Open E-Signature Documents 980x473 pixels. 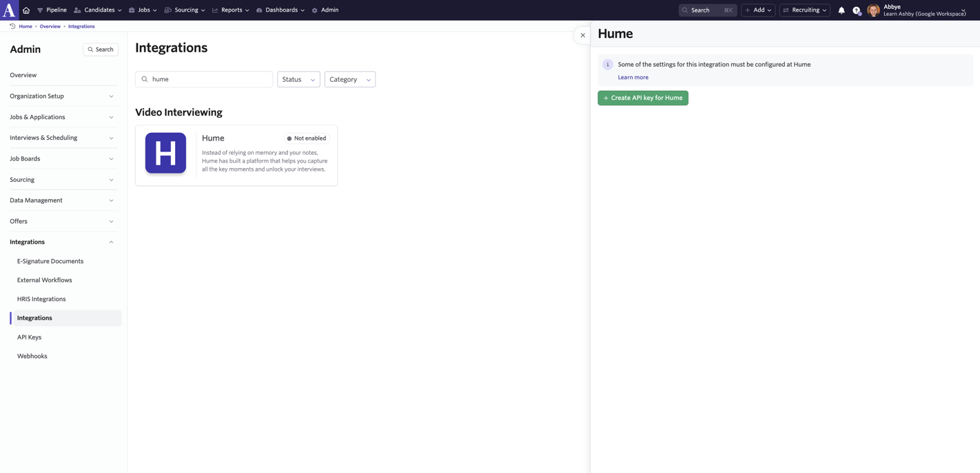pyautogui.click(x=50, y=262)
